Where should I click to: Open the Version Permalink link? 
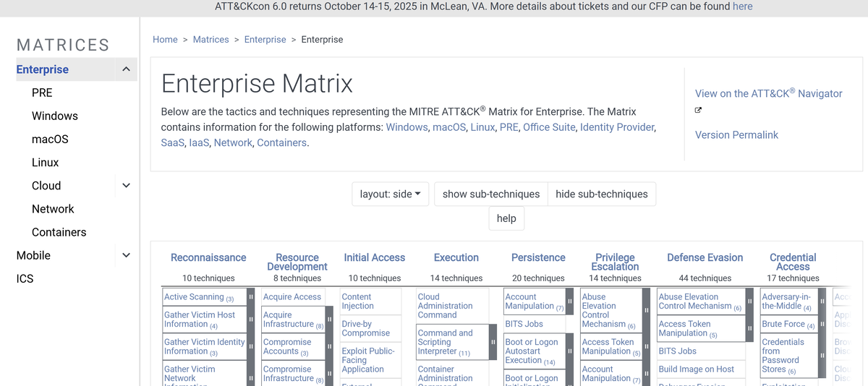point(736,134)
